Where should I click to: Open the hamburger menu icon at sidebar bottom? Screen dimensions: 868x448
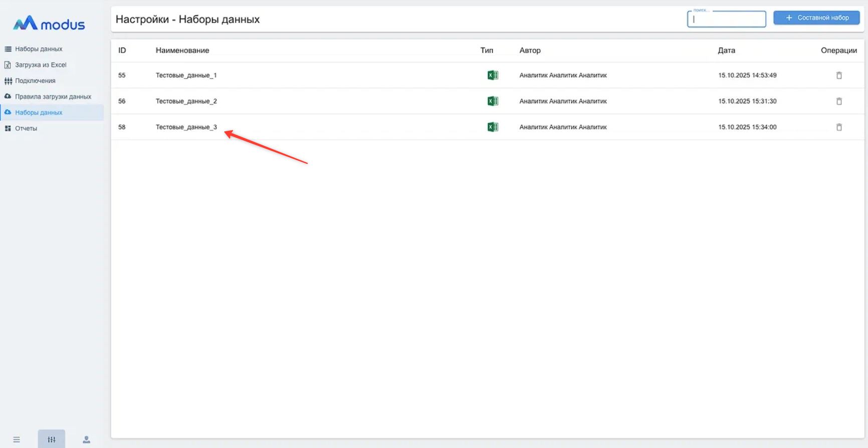click(x=17, y=439)
